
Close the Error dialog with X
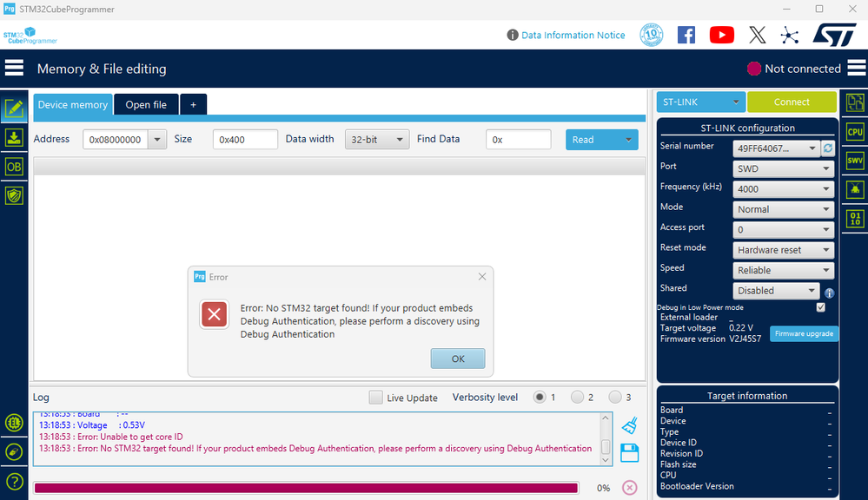[482, 277]
